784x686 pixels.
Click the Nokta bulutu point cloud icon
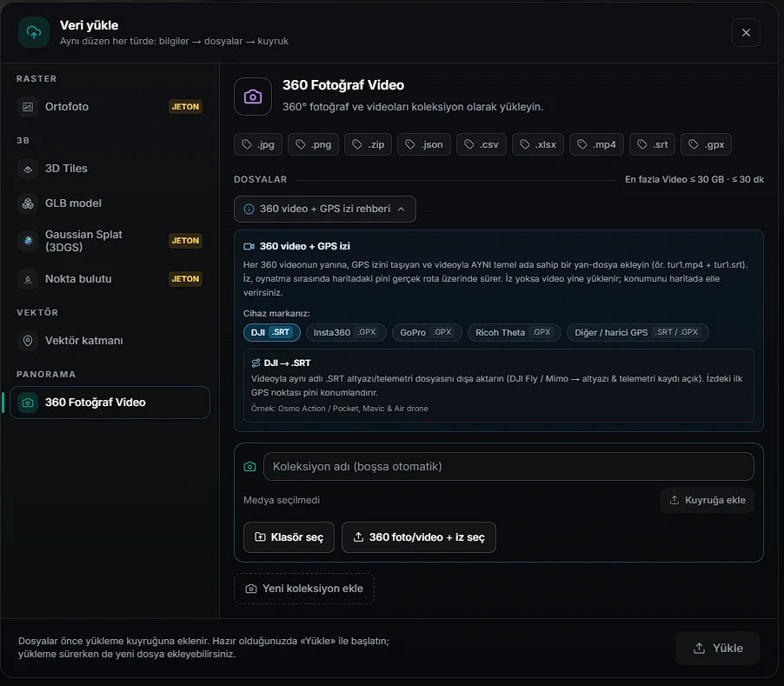click(x=28, y=279)
